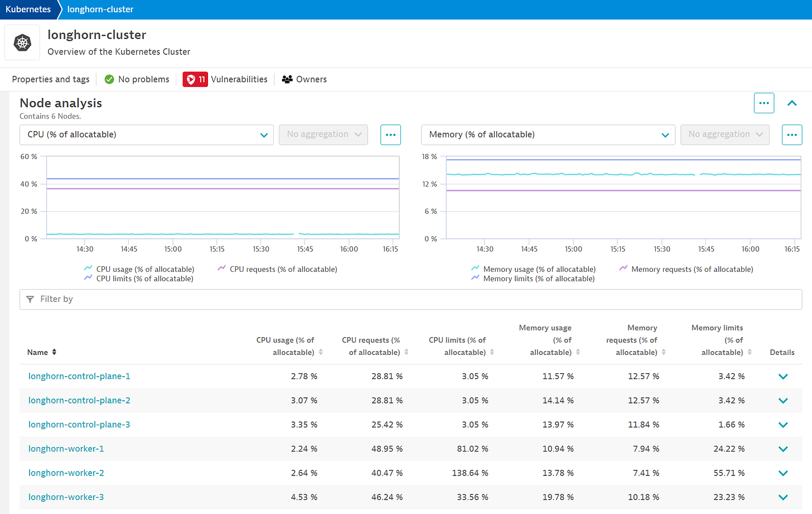The image size is (812, 514).
Task: Open Memory (% of allocatable) metric dropdown
Action: tap(548, 134)
